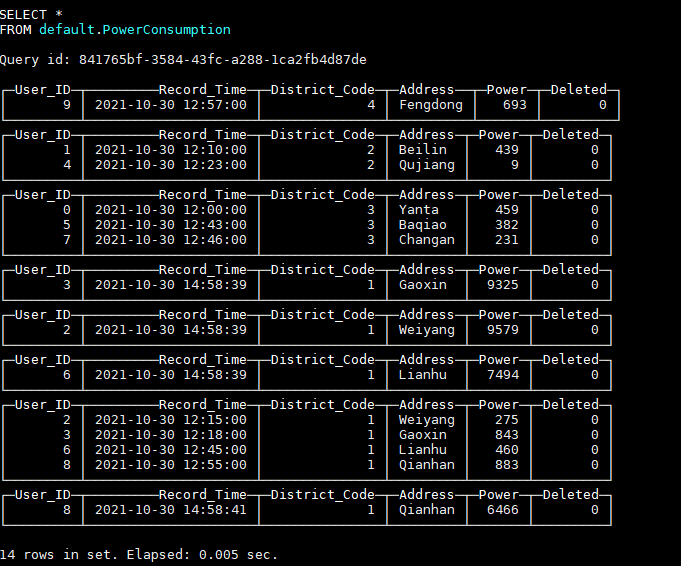
Task: Click the power value 6466
Action: (x=502, y=510)
